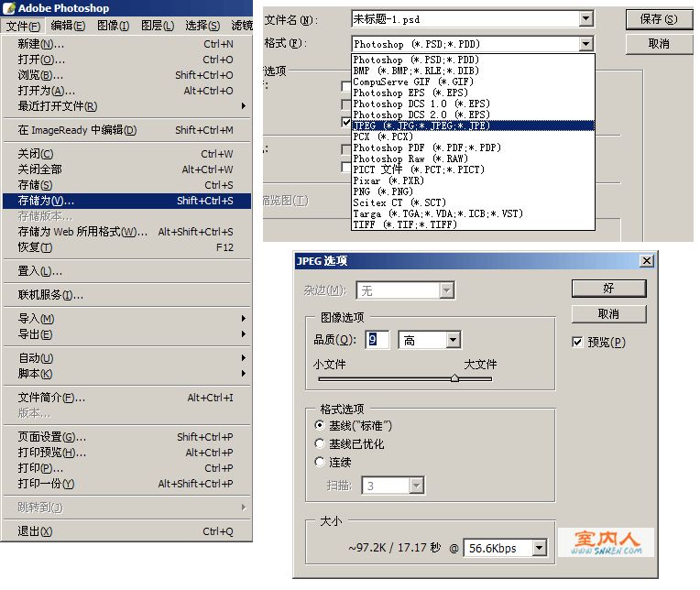Expand 最近打开文件(R) submenu
Screen dimensions: 700x590
(x=126, y=106)
